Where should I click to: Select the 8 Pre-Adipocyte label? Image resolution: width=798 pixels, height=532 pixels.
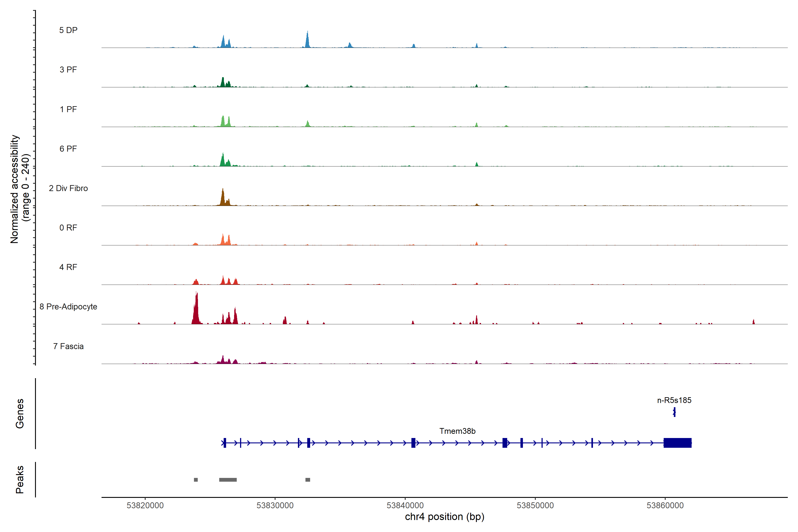tap(68, 307)
